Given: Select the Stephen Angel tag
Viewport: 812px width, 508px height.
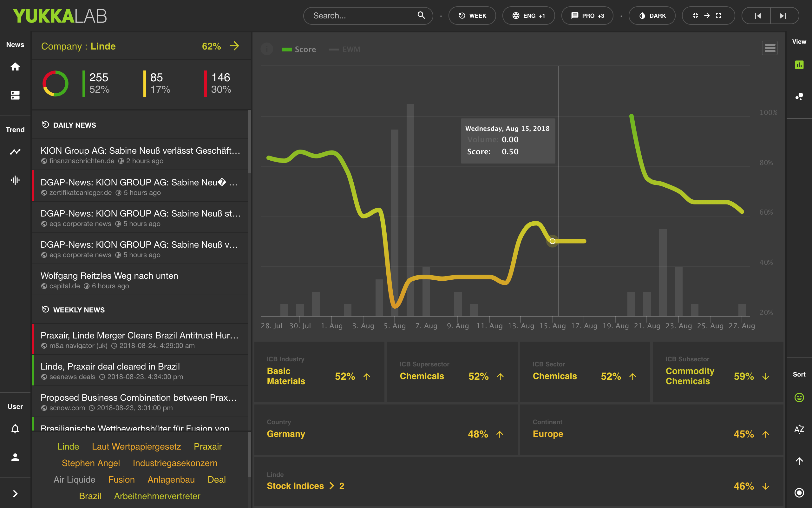Looking at the screenshot, I should 91,463.
